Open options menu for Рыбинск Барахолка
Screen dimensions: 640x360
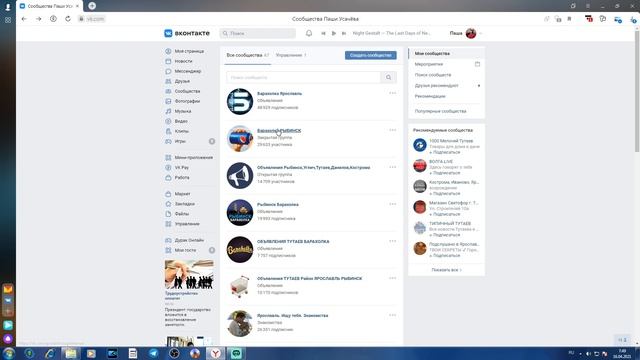[x=393, y=204]
